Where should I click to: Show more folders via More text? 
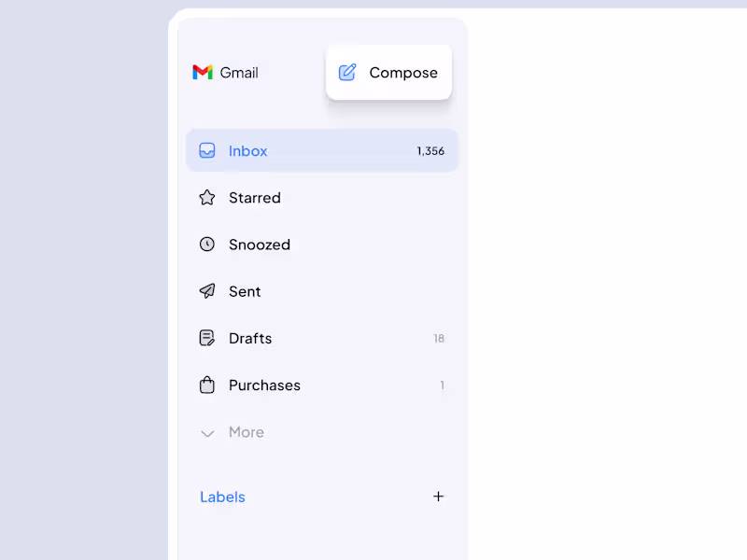pyautogui.click(x=247, y=432)
